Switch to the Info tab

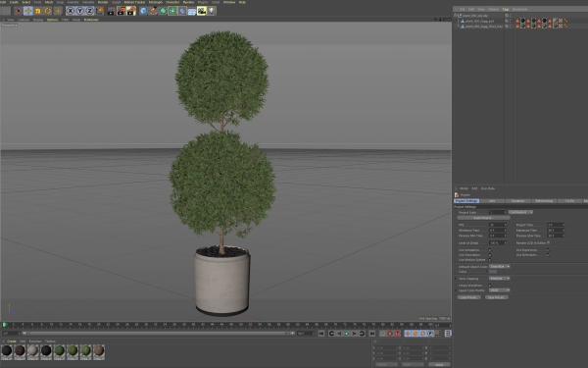pyautogui.click(x=492, y=201)
